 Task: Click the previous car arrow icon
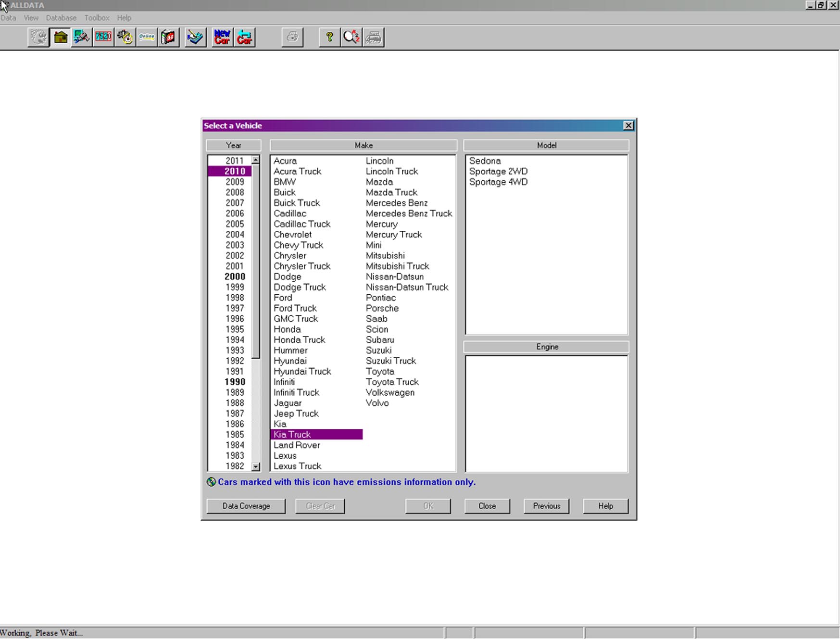pyautogui.click(x=244, y=37)
